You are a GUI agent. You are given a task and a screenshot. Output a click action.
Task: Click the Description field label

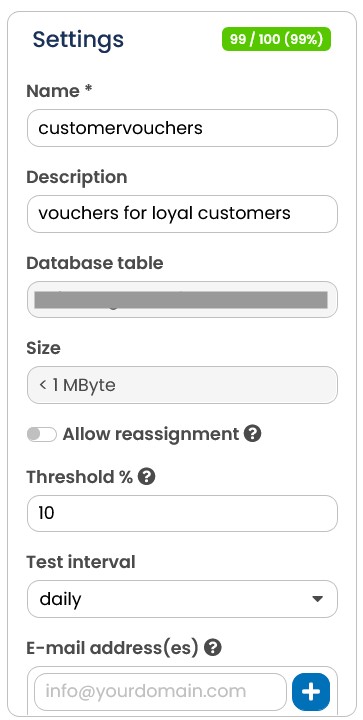(77, 177)
